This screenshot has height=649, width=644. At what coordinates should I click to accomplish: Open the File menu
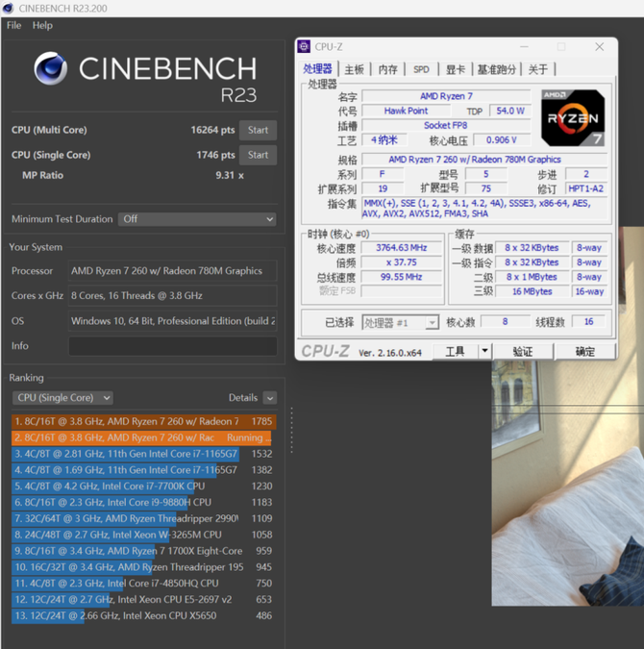tap(14, 25)
